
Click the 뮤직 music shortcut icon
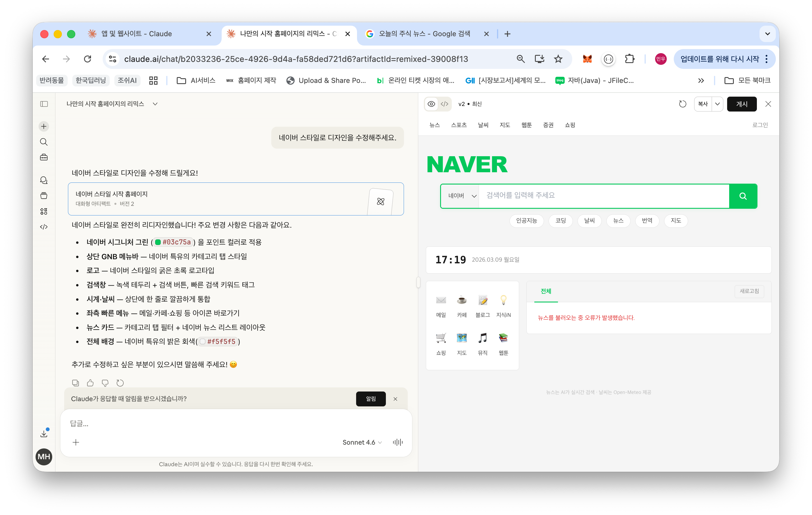(x=482, y=338)
